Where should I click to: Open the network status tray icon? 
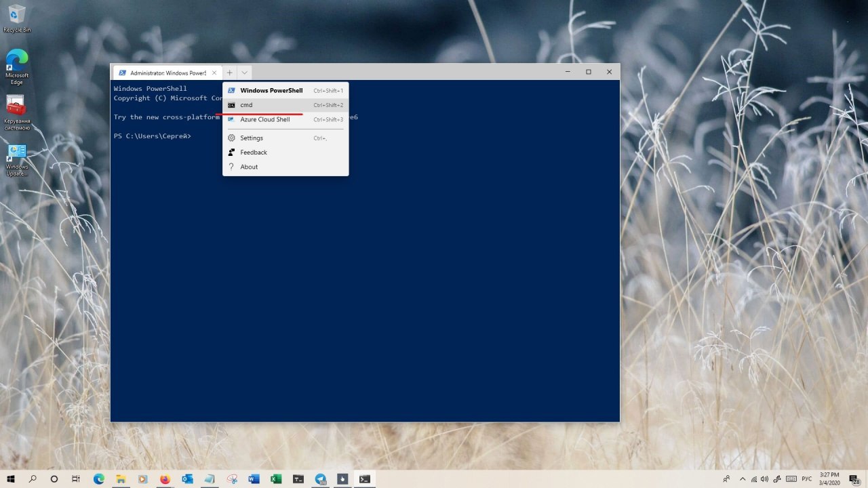pos(753,479)
